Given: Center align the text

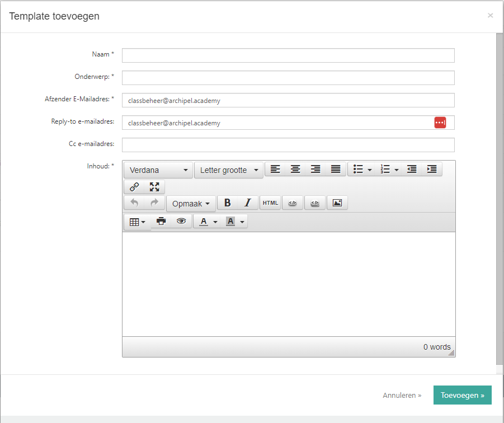Looking at the screenshot, I should point(295,170).
